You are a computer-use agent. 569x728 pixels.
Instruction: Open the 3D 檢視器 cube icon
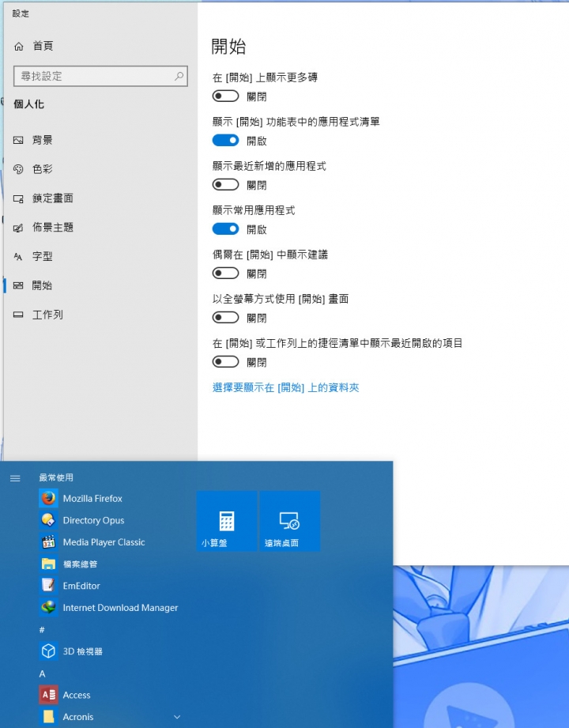click(48, 651)
